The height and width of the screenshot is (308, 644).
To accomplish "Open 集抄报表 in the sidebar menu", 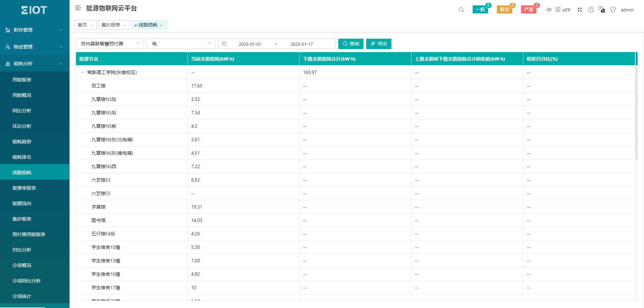I will click(35, 219).
